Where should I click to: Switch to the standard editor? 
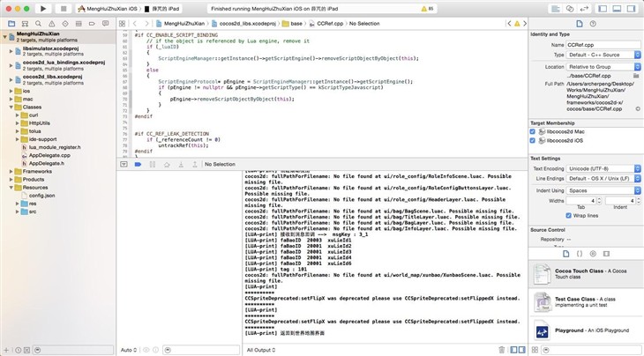pyautogui.click(x=555, y=9)
